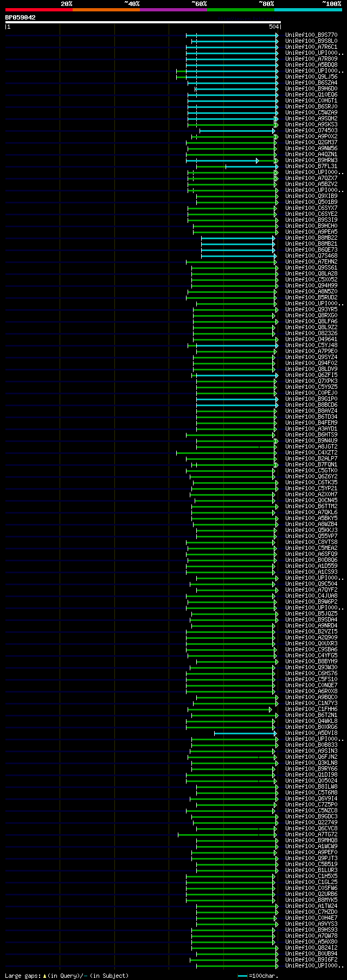
Task: Click the purple ~60% identity legend bar
Action: (173, 10)
